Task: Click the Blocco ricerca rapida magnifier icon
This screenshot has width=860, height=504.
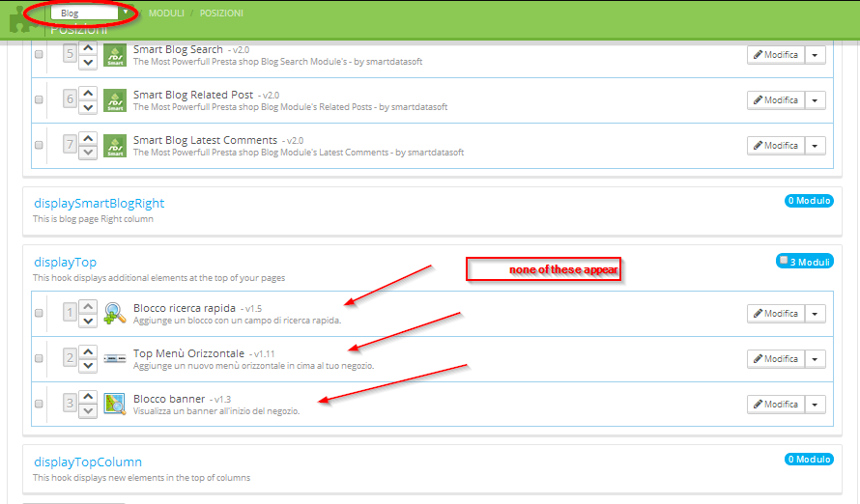Action: [x=115, y=314]
